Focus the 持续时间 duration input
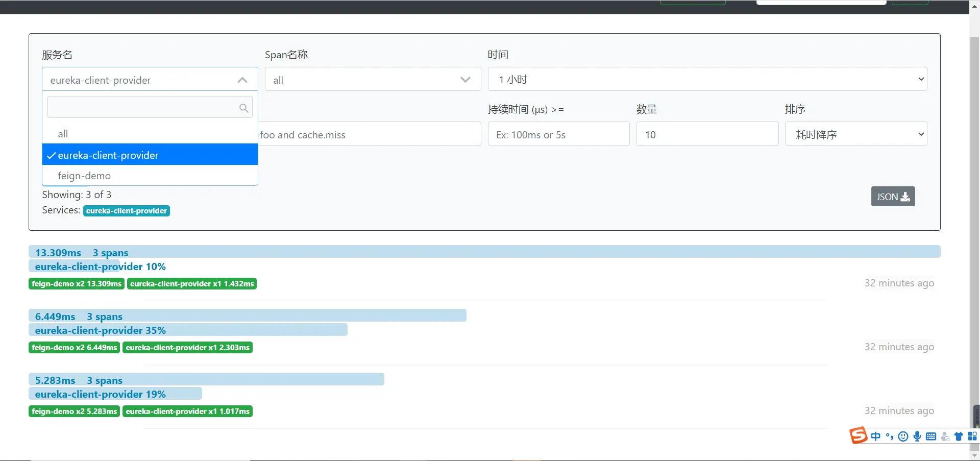 (558, 134)
